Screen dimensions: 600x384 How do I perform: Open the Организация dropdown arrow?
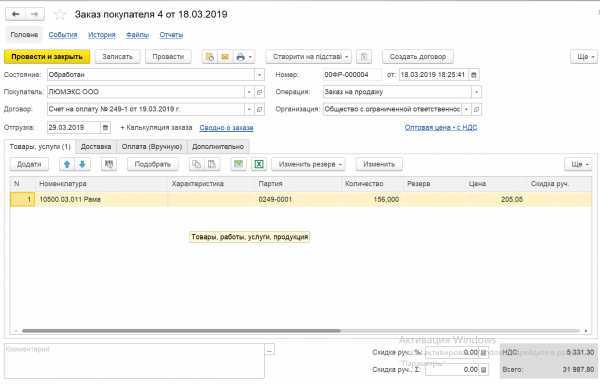click(466, 109)
